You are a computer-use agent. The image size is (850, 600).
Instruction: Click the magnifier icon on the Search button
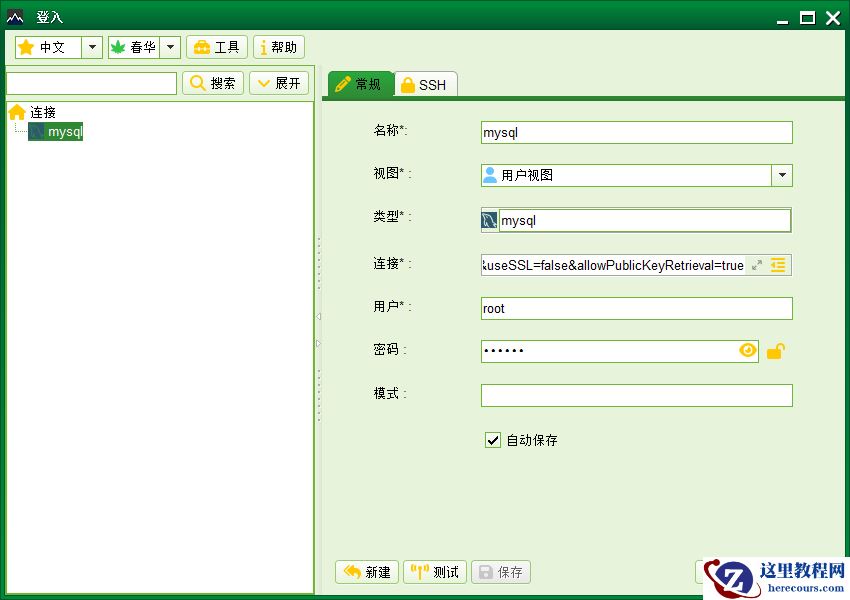point(196,83)
